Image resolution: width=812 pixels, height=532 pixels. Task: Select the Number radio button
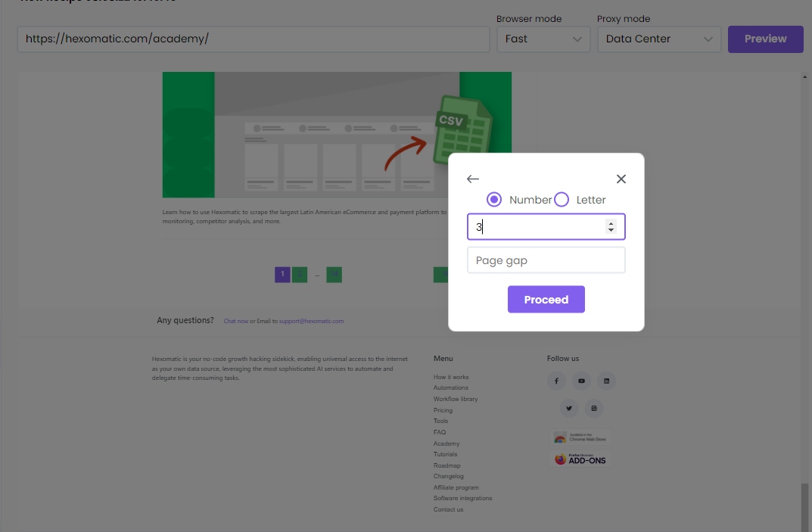click(494, 199)
